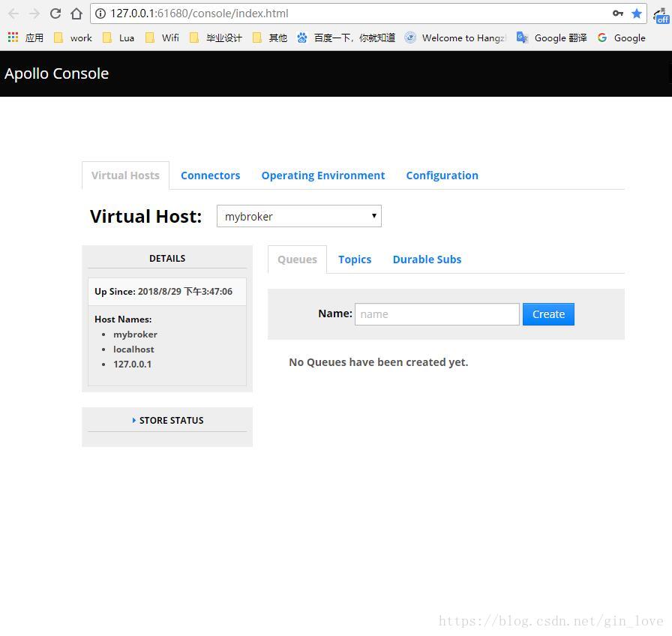Open the Google bookmark
672x636 pixels.
(622, 37)
